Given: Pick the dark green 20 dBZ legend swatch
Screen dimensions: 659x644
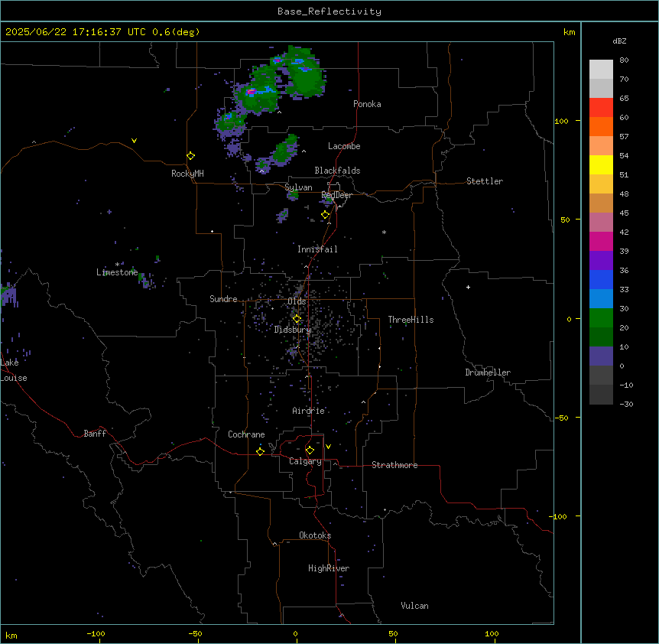Looking at the screenshot, I should (x=601, y=337).
